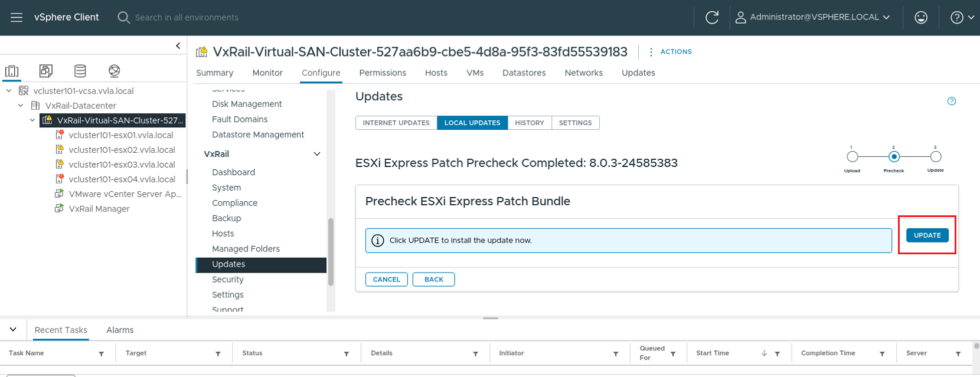This screenshot has height=377, width=980.
Task: Click the help question icon beside Updates
Action: click(952, 101)
